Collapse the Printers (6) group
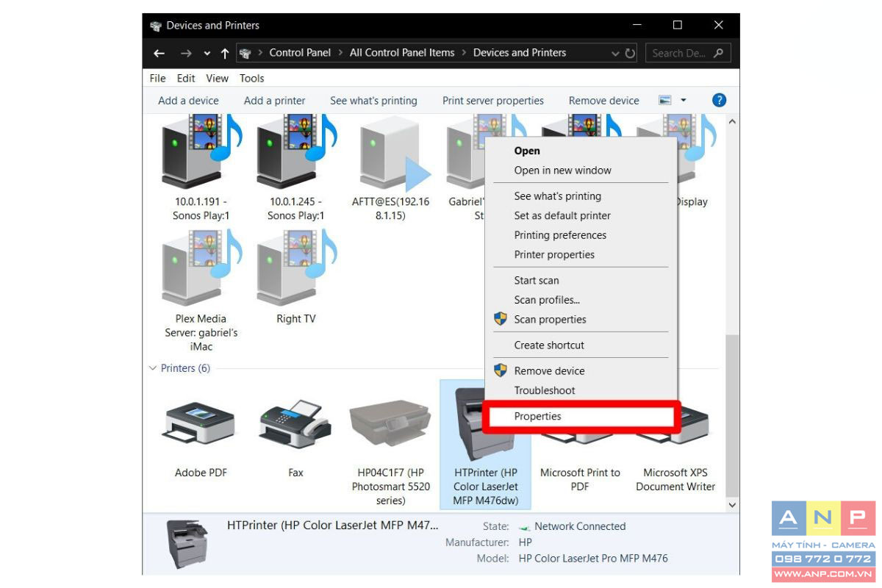 153,368
